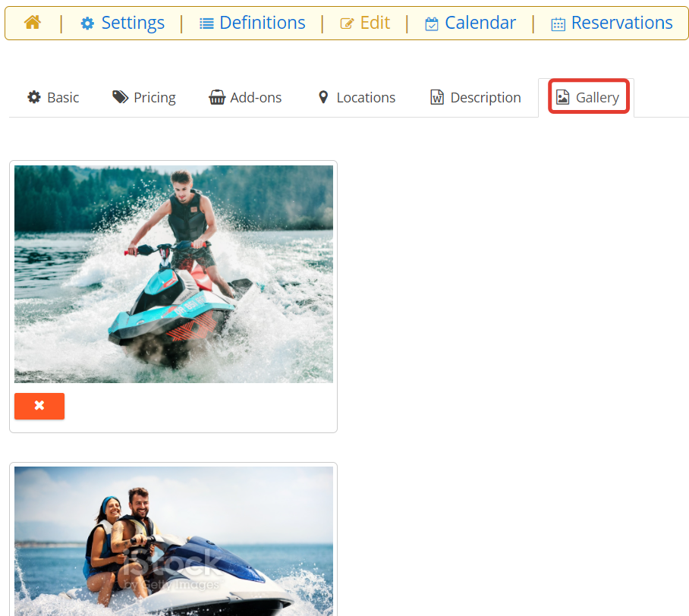
Task: Open the Add-ons tab
Action: (245, 98)
